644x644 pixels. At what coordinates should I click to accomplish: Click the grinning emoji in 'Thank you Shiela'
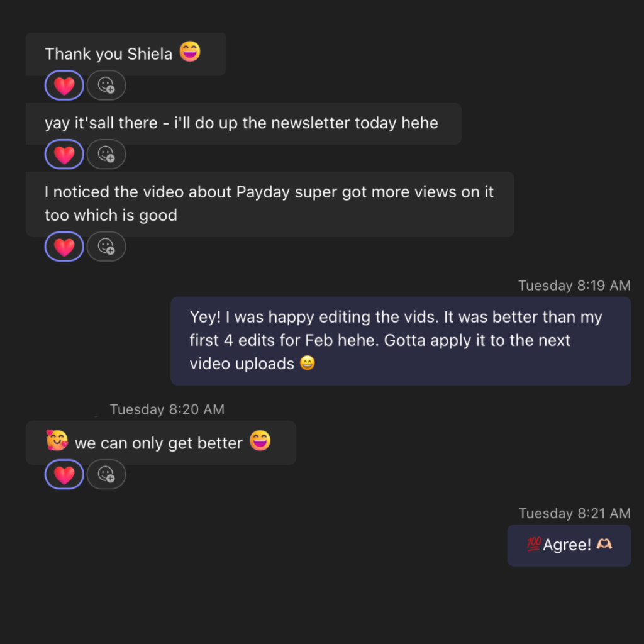click(189, 53)
